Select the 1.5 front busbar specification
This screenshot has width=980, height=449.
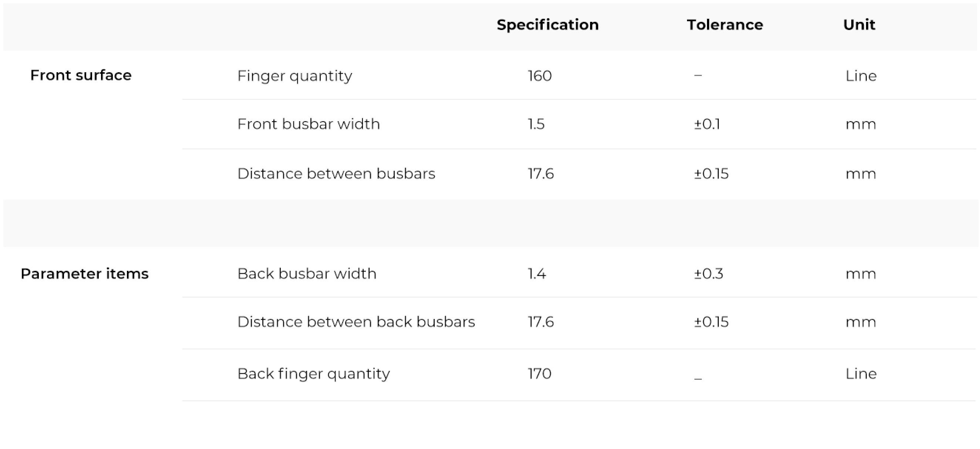point(536,124)
